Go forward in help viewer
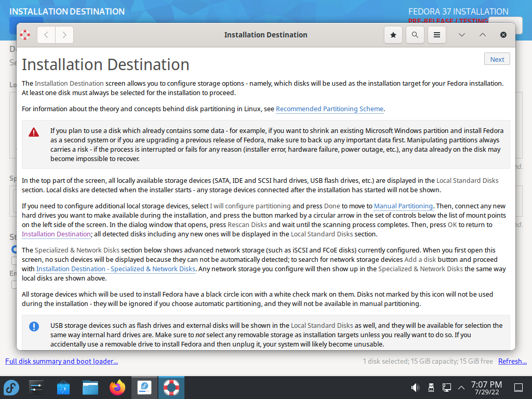The height and width of the screenshot is (399, 532). [x=64, y=35]
